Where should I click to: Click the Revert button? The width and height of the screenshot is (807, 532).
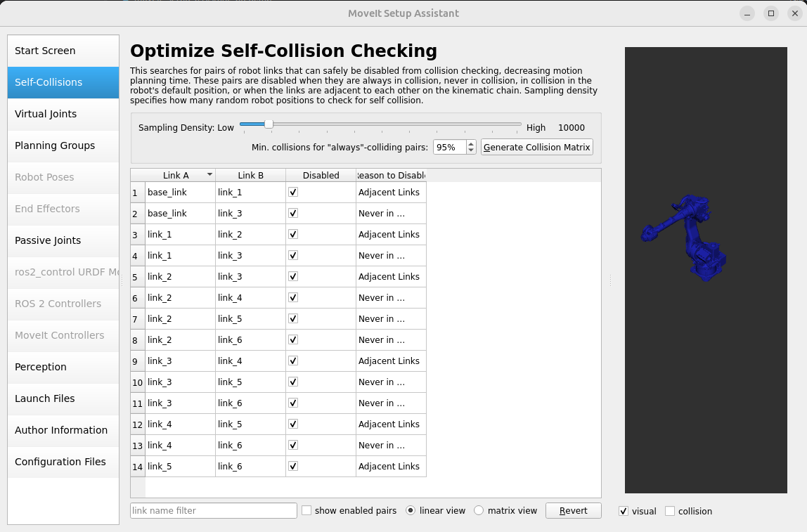[x=574, y=510]
